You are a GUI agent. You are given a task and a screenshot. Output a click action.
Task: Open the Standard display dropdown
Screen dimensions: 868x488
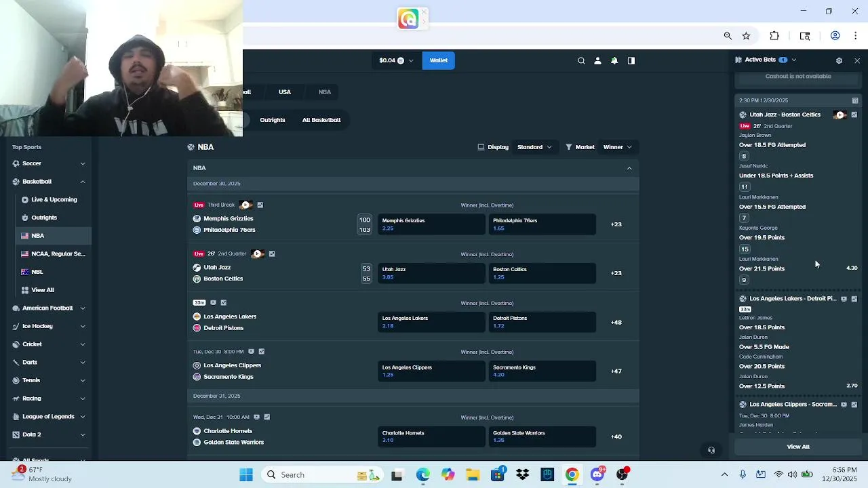(534, 147)
